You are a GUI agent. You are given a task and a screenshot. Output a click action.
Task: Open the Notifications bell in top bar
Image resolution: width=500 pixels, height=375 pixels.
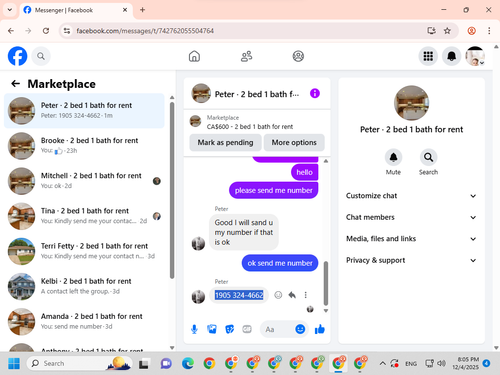click(x=451, y=56)
